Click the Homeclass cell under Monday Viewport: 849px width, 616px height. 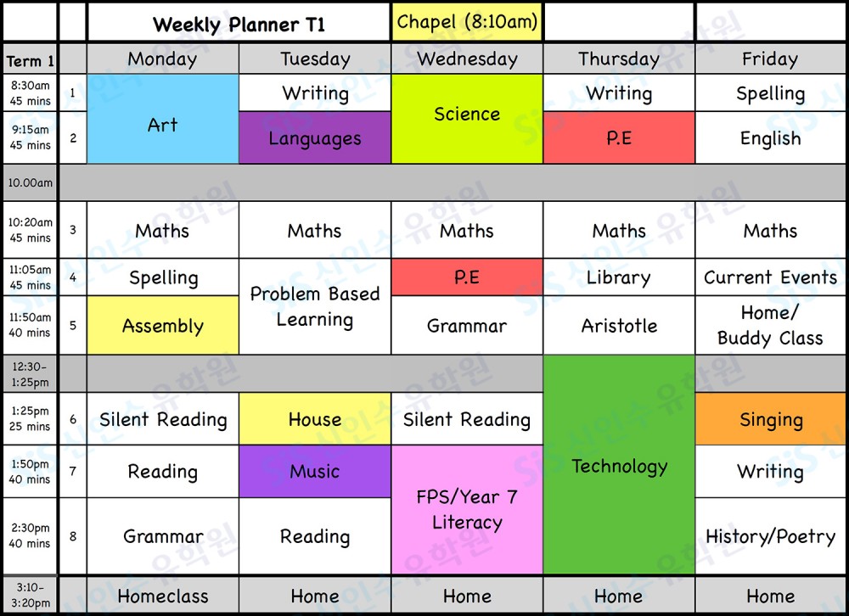[x=162, y=596]
